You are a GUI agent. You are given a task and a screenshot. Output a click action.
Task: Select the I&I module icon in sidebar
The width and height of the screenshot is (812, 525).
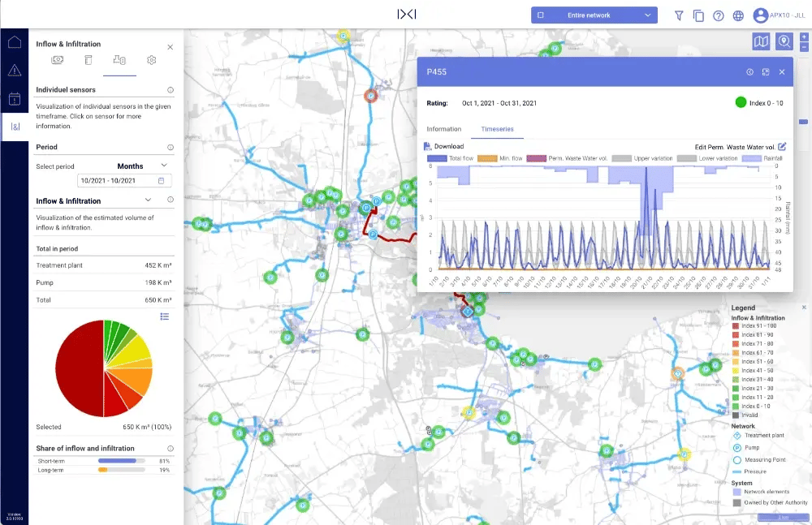pyautogui.click(x=15, y=127)
